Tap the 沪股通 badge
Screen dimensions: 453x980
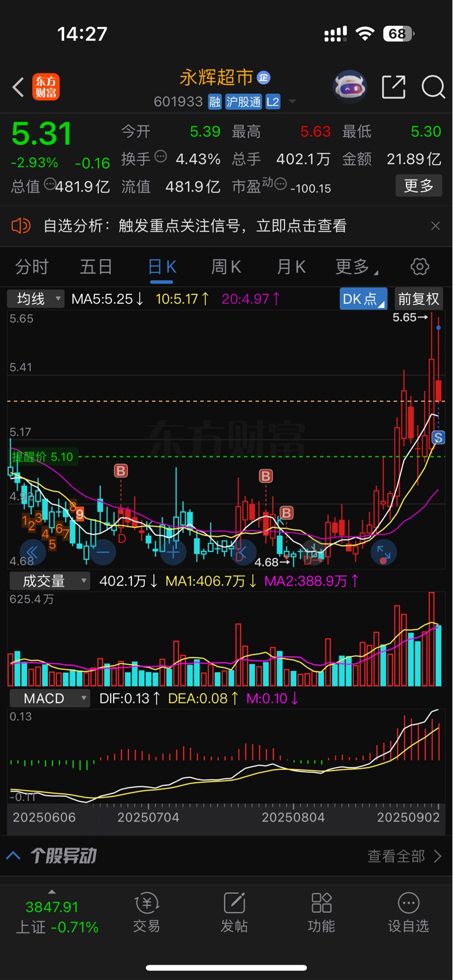pos(243,102)
